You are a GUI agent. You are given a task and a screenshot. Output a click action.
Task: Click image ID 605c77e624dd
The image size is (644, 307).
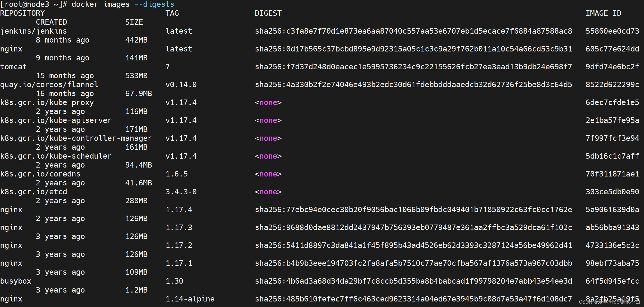[612, 49]
